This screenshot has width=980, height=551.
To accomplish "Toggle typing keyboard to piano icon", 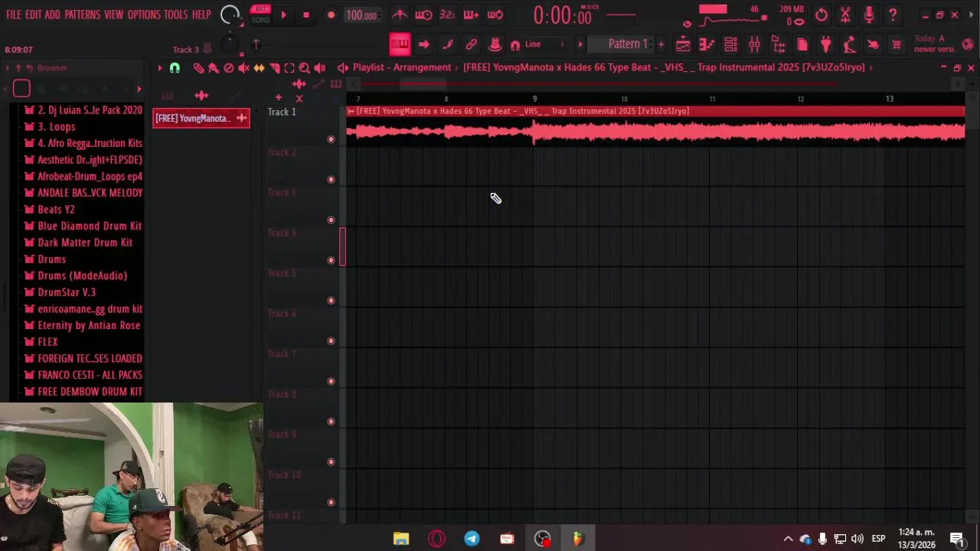I will 400,44.
